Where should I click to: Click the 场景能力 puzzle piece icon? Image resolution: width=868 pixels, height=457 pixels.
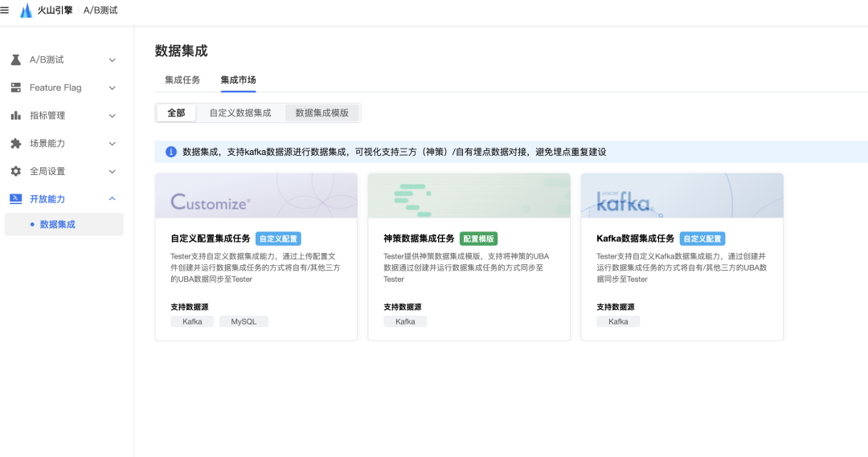coord(16,143)
